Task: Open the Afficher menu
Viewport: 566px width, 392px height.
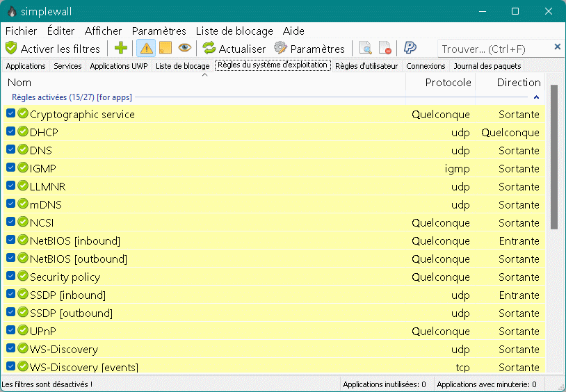Action: click(103, 31)
